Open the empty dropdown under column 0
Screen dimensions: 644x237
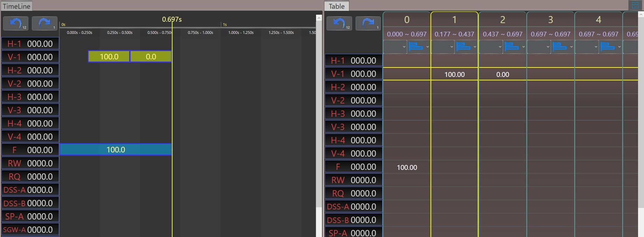click(x=395, y=47)
